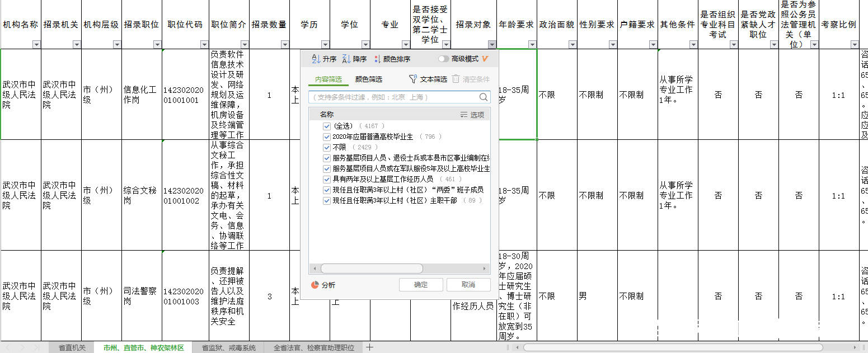Open 户籍要求 column filter dropdown
This screenshot has height=353, width=868.
[x=653, y=44]
